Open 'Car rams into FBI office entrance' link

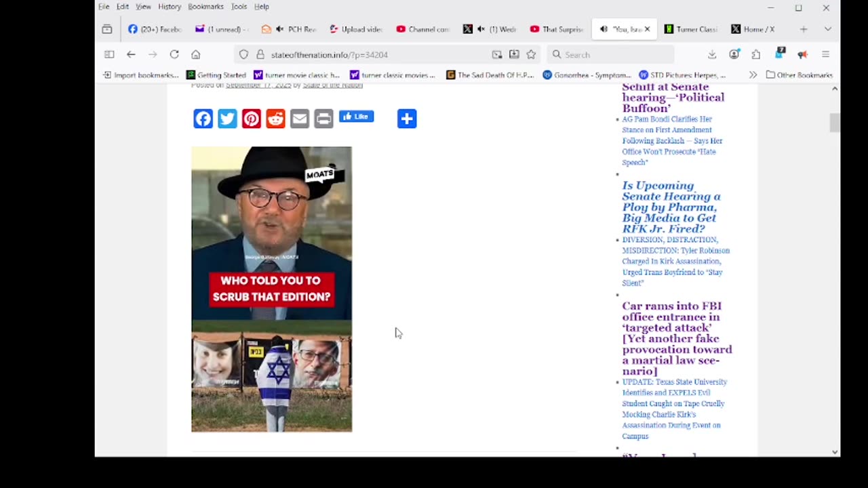[x=677, y=339]
